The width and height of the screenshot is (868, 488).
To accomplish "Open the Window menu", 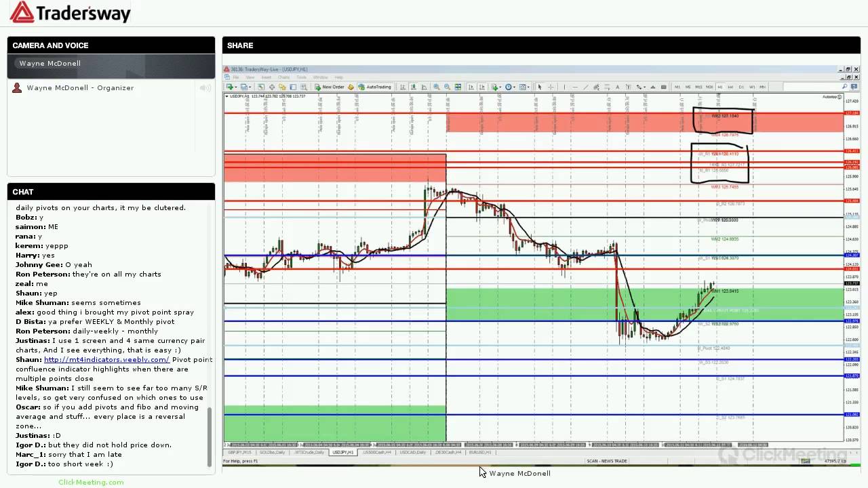I will [x=320, y=77].
